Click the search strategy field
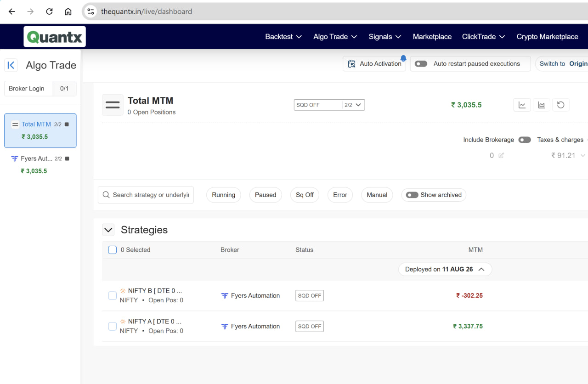The image size is (588, 384). click(146, 195)
